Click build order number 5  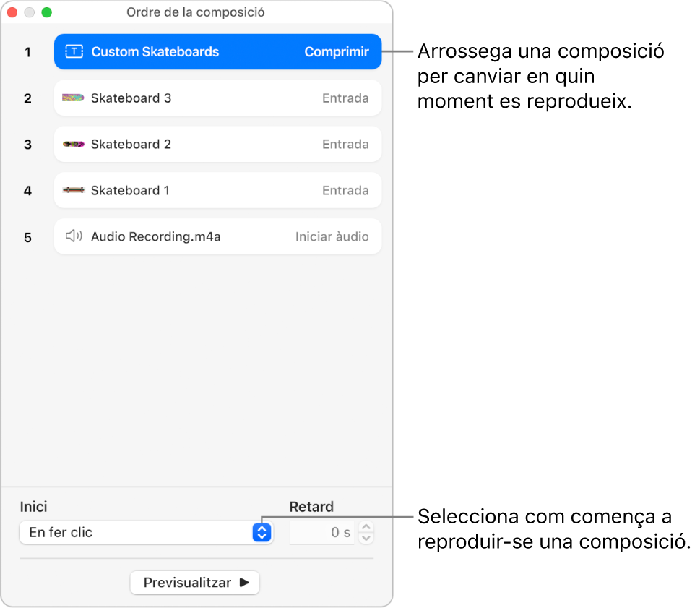27,237
